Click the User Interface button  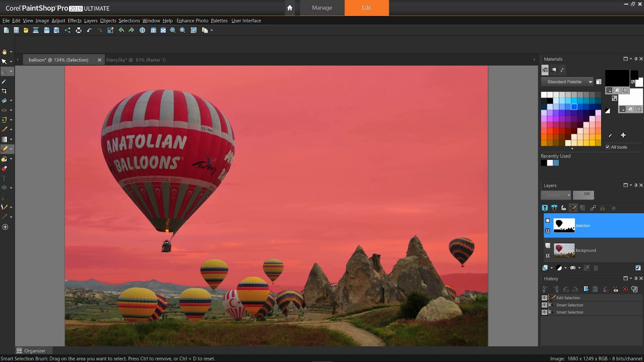[x=246, y=21]
